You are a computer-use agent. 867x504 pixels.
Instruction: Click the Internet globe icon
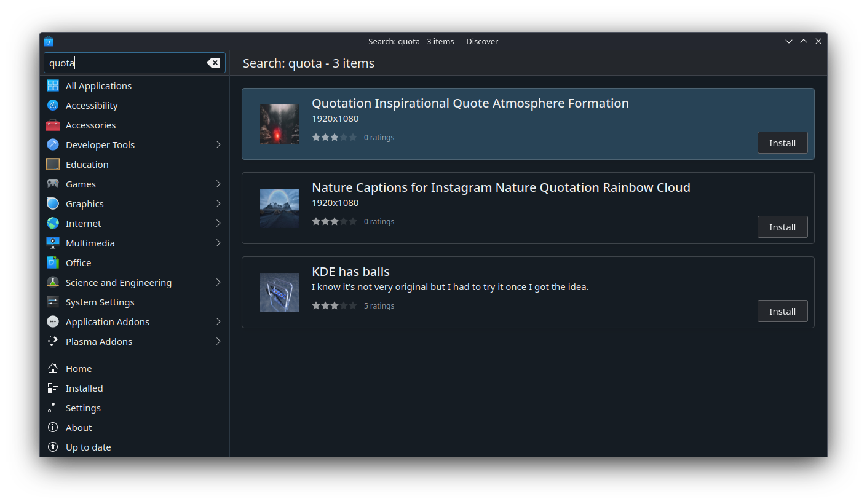point(53,223)
